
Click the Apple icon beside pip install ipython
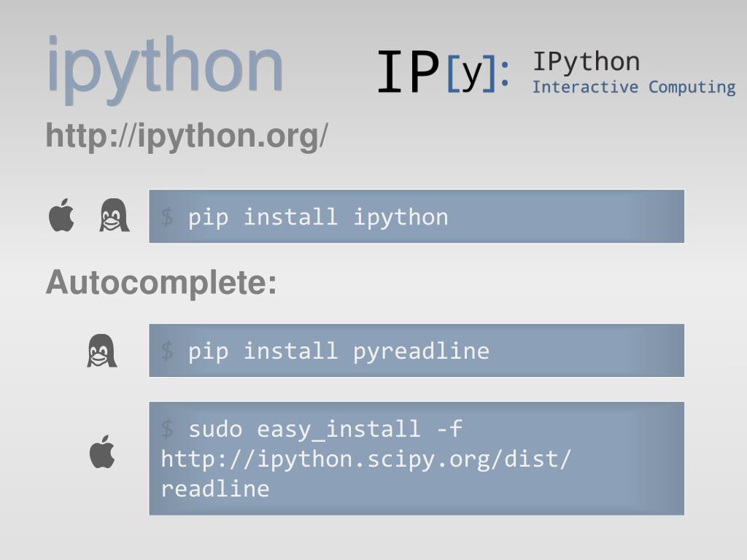tap(62, 216)
